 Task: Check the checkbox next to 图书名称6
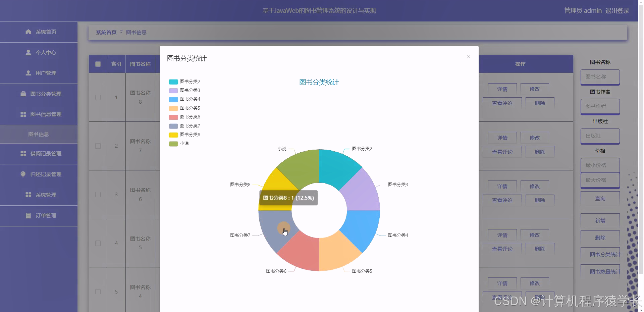coord(98,194)
